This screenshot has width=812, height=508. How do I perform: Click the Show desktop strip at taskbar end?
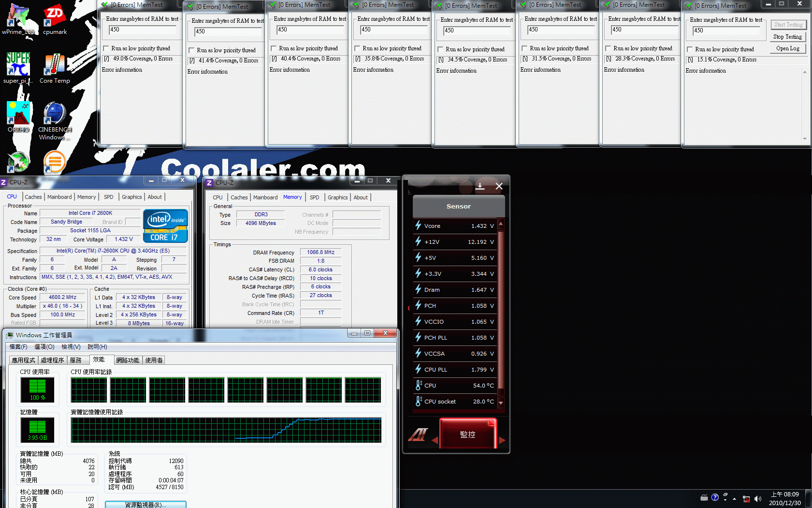pyautogui.click(x=809, y=499)
